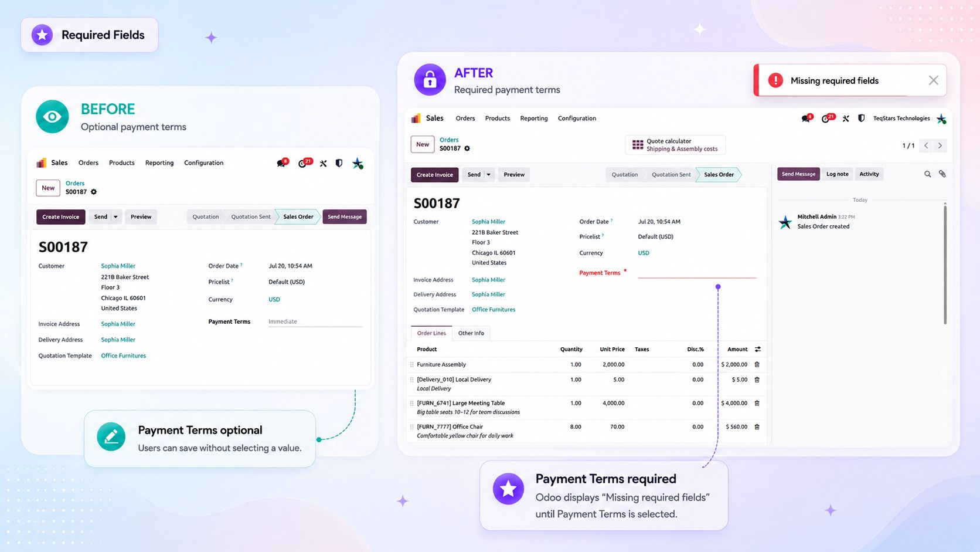Click the crossed tools icon in AFTER window
Viewport: 980px width, 552px height.
click(x=846, y=118)
